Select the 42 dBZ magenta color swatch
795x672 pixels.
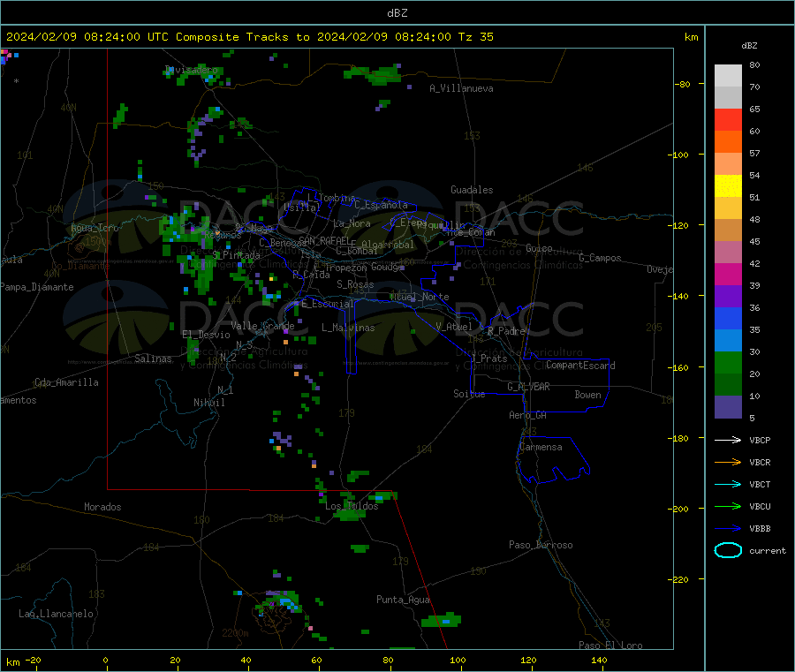click(728, 274)
